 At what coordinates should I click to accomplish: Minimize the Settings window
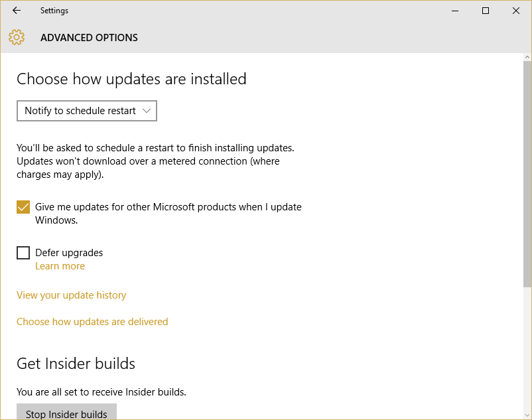tap(455, 11)
